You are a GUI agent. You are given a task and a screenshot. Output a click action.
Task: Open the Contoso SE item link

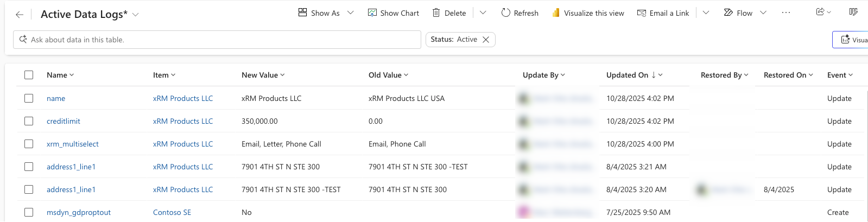point(172,212)
